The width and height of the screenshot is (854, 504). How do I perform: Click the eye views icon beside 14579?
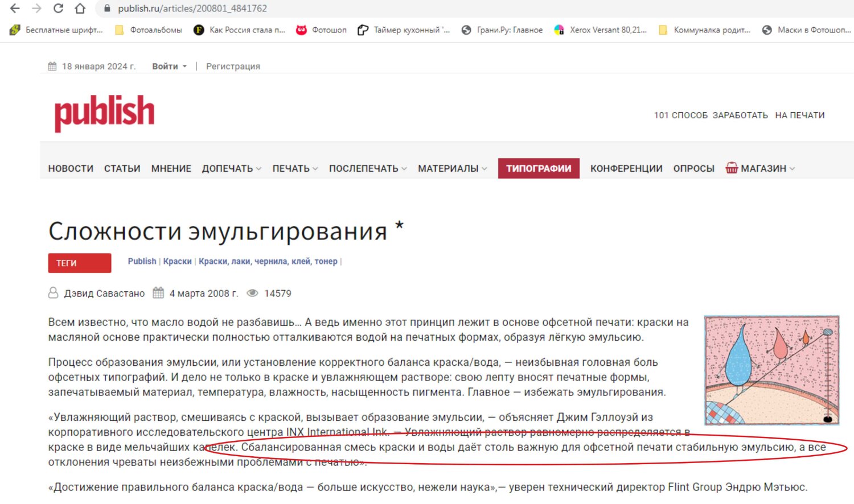click(252, 294)
